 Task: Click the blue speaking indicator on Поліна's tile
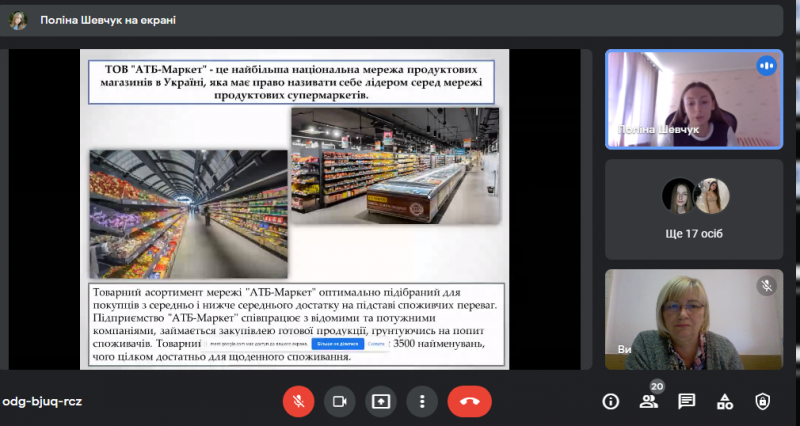tap(766, 66)
